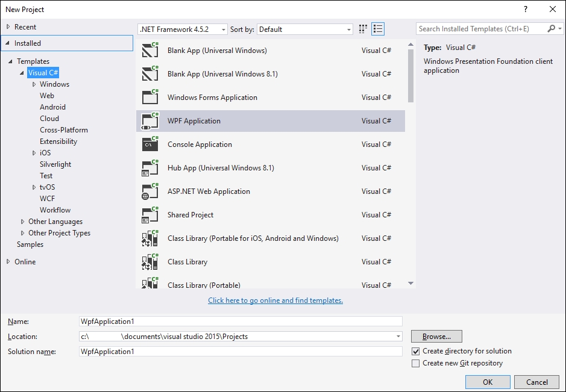Image resolution: width=566 pixels, height=392 pixels.
Task: Pick the Class Library template icon
Action: [x=149, y=261]
